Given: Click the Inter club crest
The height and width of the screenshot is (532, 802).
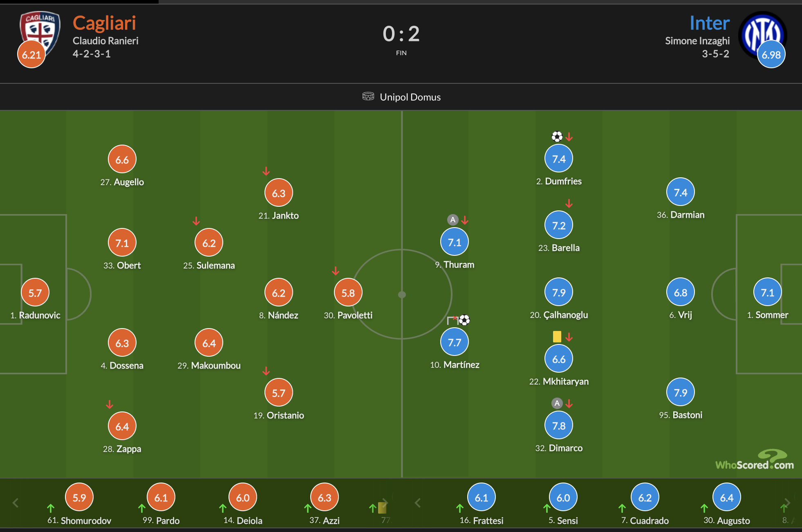Looking at the screenshot, I should [762, 35].
